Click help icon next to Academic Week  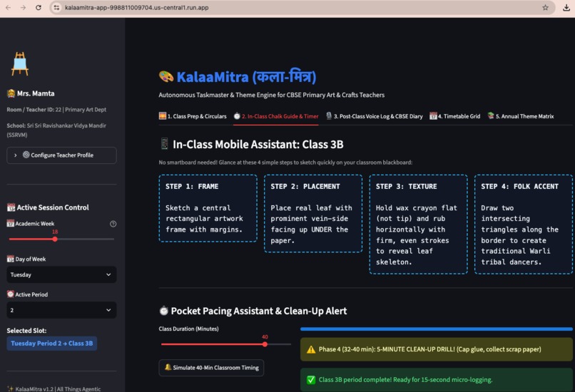pos(113,224)
